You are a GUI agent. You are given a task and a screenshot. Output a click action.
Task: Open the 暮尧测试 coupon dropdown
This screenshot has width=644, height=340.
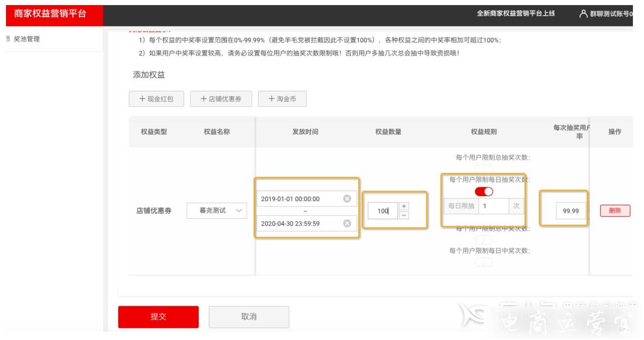click(217, 210)
